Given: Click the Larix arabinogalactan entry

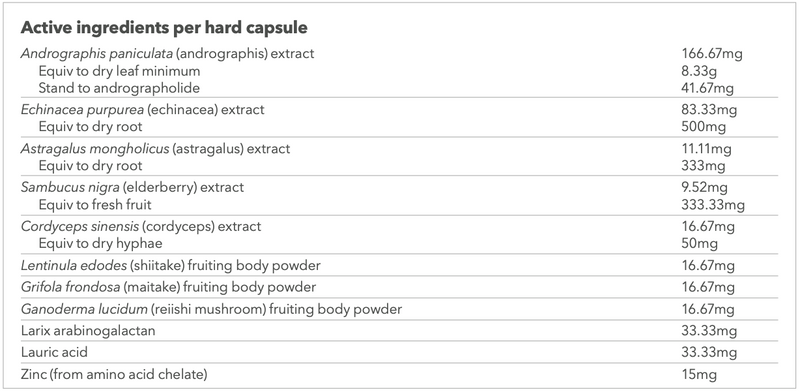Looking at the screenshot, I should (x=88, y=331).
